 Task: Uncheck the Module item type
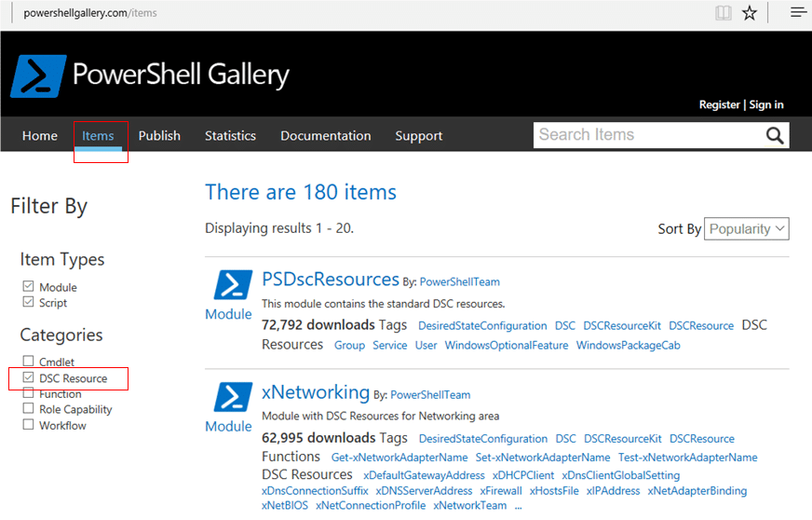[29, 286]
